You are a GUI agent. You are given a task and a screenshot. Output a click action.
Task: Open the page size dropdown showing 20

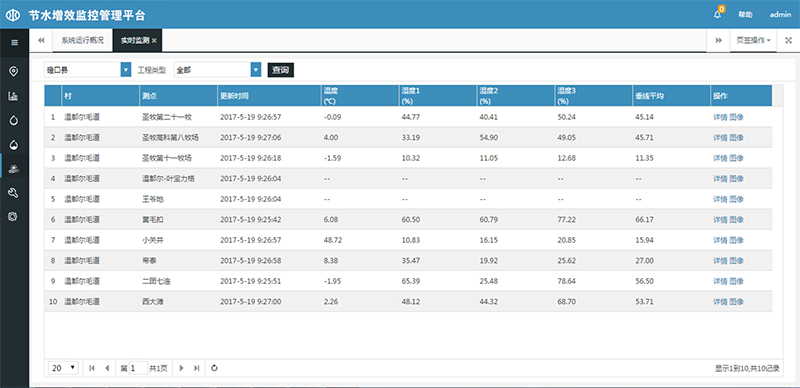(63, 368)
